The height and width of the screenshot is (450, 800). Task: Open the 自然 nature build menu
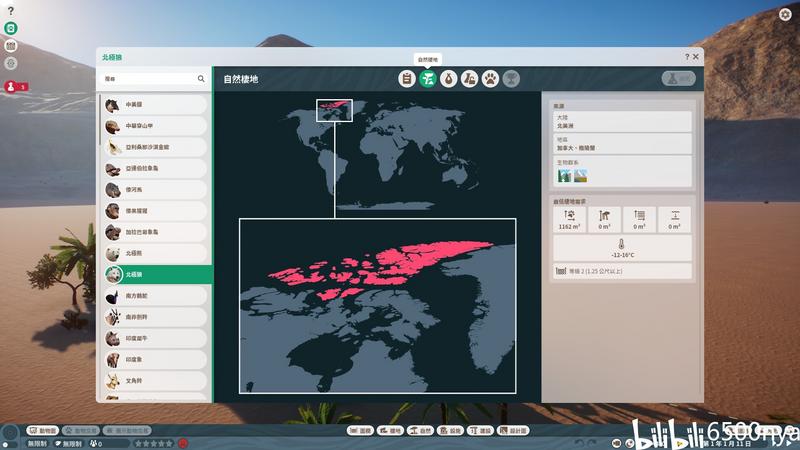click(420, 431)
